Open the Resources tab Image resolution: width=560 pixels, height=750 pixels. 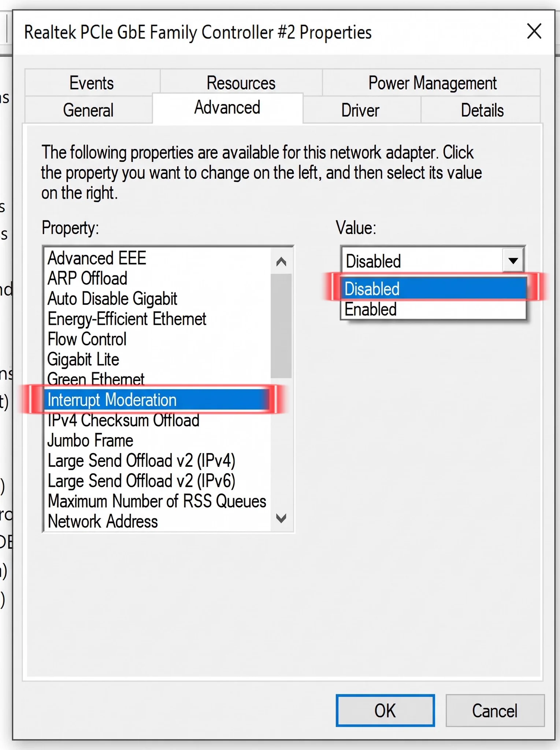pos(241,83)
